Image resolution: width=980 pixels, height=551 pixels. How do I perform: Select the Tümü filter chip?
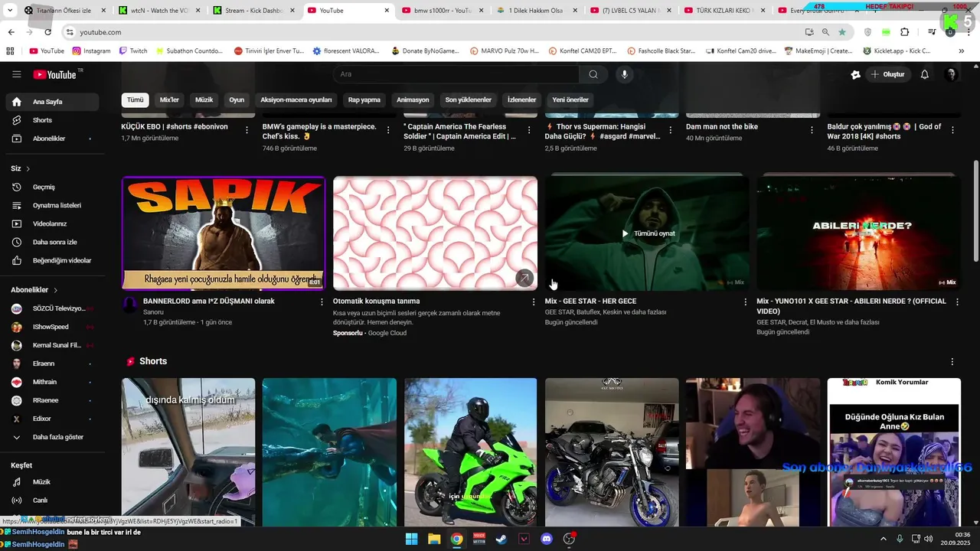pos(135,99)
